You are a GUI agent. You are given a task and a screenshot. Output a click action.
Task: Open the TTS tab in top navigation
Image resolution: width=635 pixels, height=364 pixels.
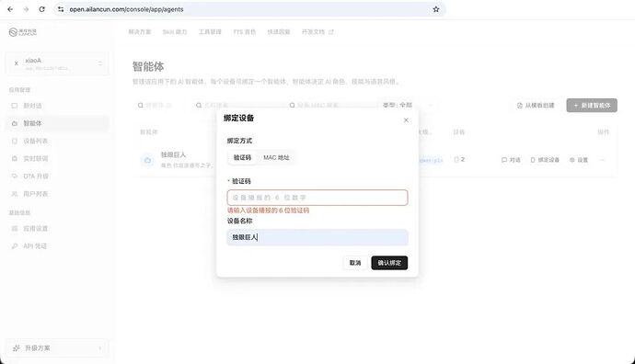[x=244, y=32]
